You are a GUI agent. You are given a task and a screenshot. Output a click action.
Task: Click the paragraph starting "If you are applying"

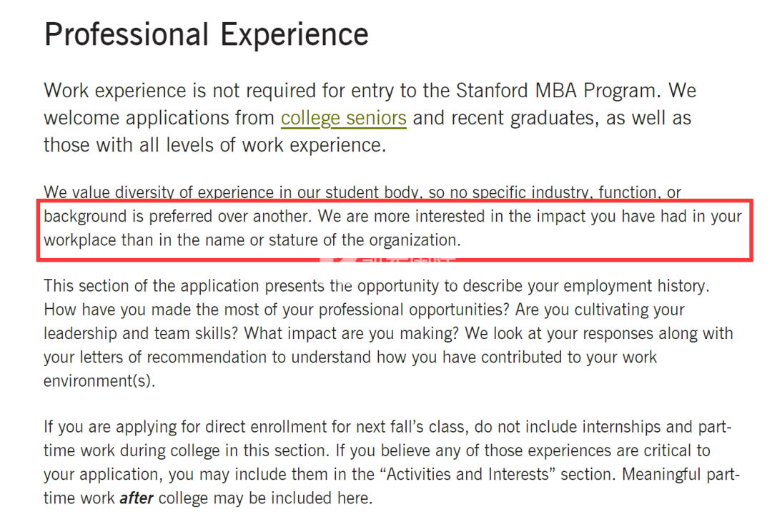pyautogui.click(x=392, y=462)
